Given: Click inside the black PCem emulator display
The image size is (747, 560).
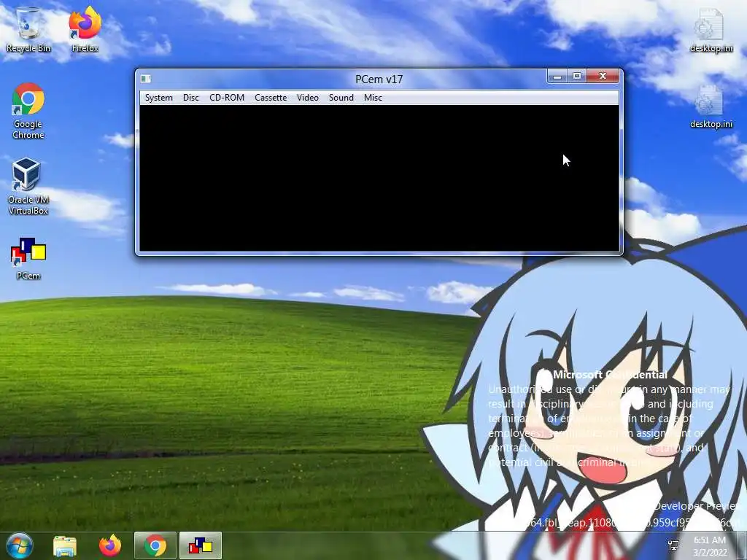Looking at the screenshot, I should point(379,178).
